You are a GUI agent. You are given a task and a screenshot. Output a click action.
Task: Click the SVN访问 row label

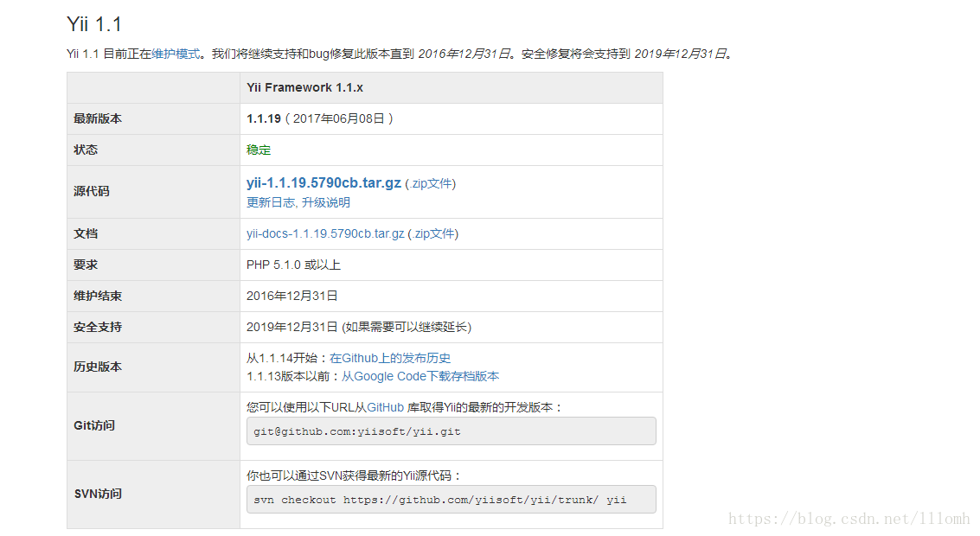coord(98,494)
